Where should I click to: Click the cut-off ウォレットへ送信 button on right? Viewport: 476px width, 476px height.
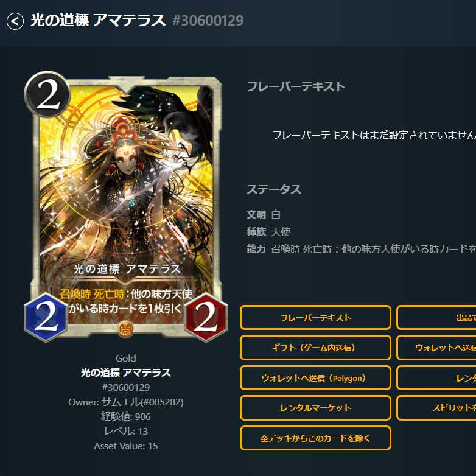436,348
